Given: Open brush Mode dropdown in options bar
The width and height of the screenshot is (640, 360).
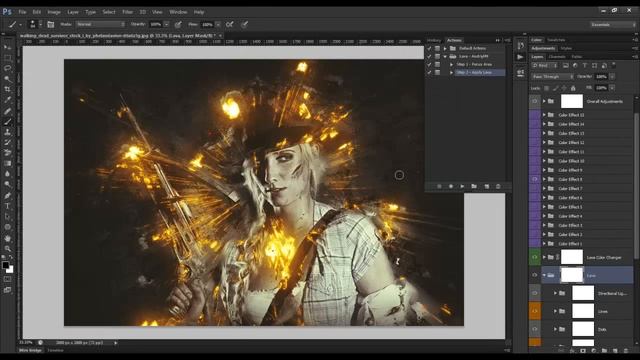Looking at the screenshot, I should 100,24.
